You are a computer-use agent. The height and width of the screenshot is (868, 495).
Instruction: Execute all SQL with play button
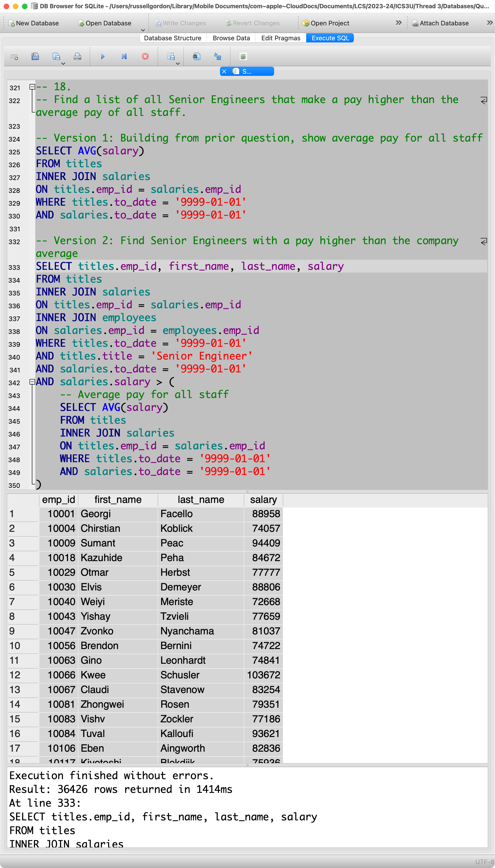[103, 57]
